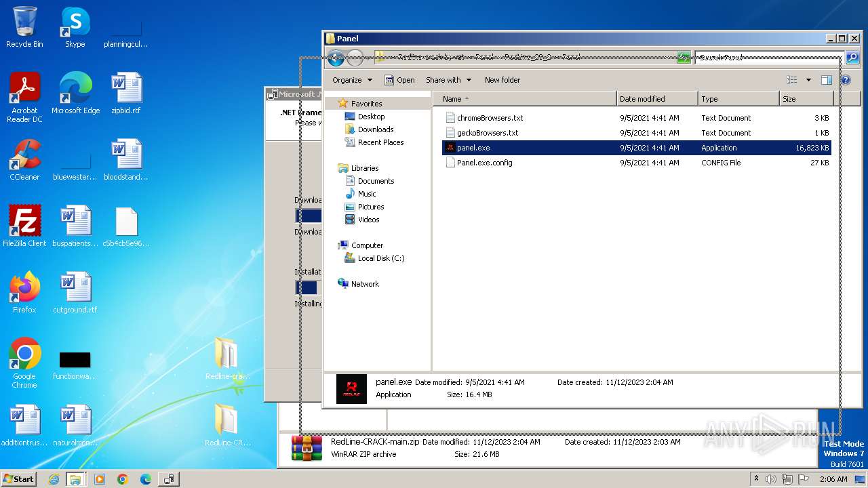Click the taskbar clock showing 2:06 AM
This screenshot has height=488, width=868.
[833, 479]
